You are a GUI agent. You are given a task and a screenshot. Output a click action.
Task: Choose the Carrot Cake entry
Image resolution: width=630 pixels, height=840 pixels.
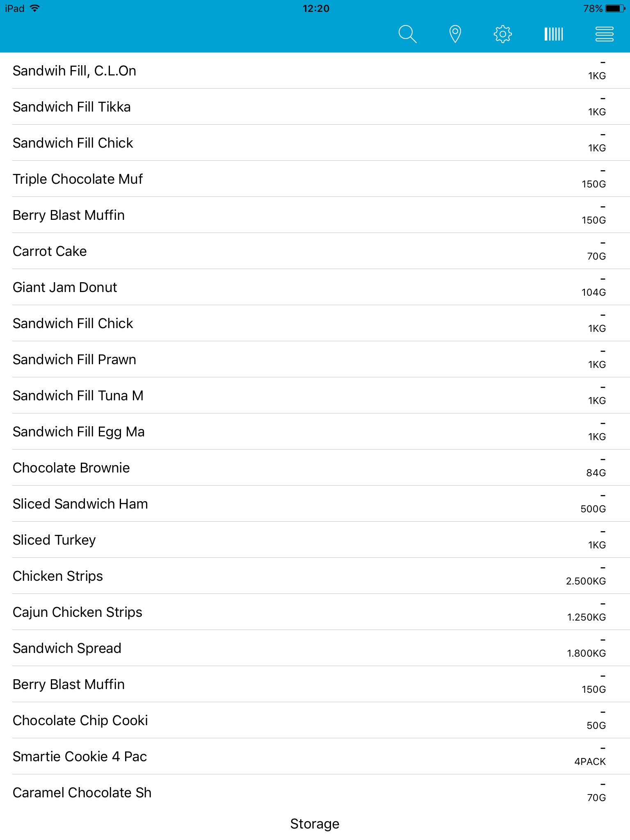pyautogui.click(x=50, y=251)
